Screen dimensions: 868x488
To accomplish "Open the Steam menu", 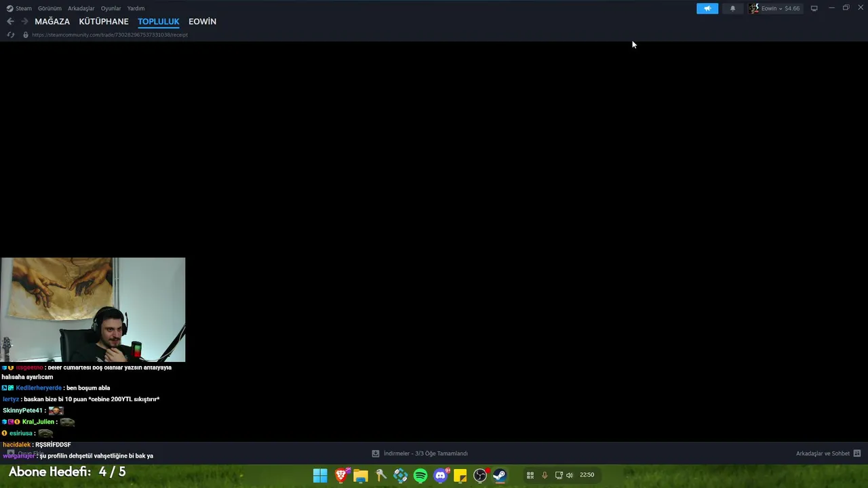I will point(19,8).
